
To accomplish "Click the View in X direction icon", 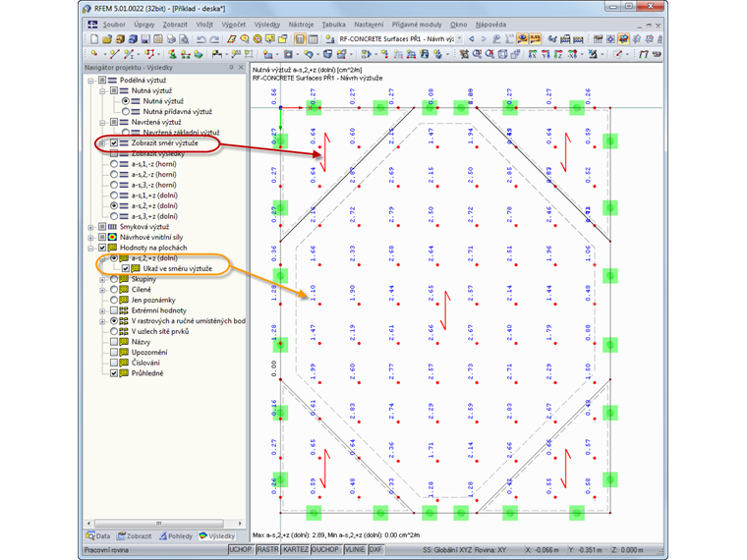I will (533, 54).
